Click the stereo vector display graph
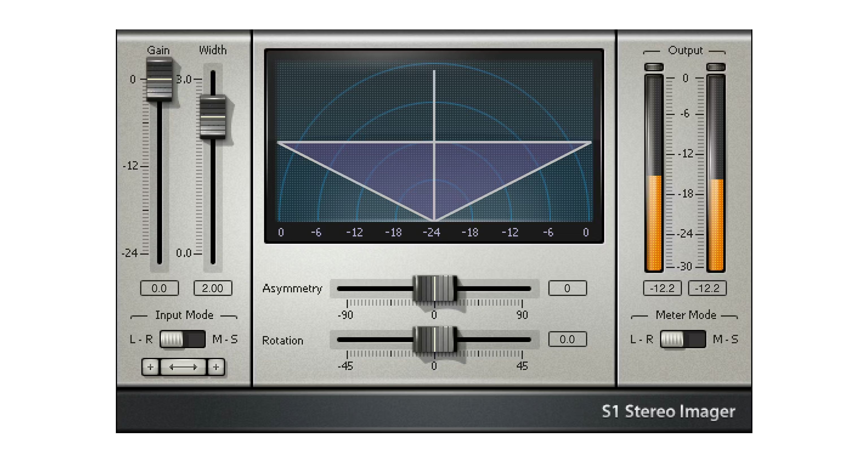Image resolution: width=868 pixels, height=462 pixels. click(x=434, y=146)
